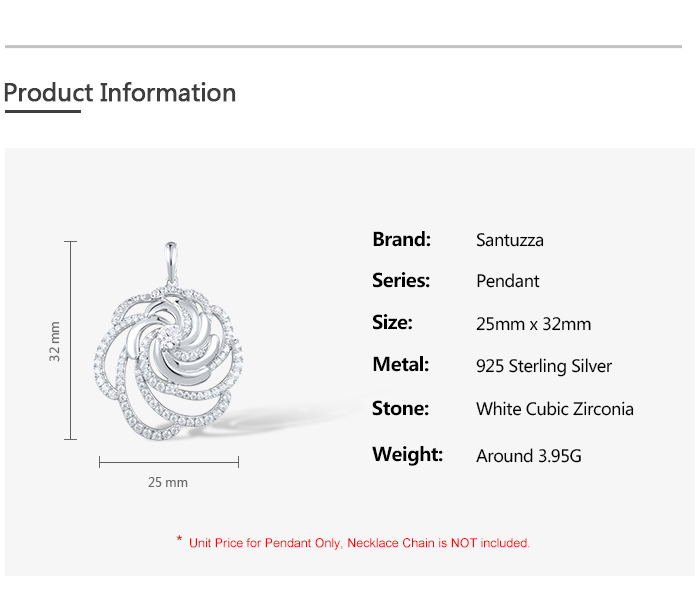Screen dimensions: 700x615
Task: Click the Santuzza brand name
Action: 510,240
